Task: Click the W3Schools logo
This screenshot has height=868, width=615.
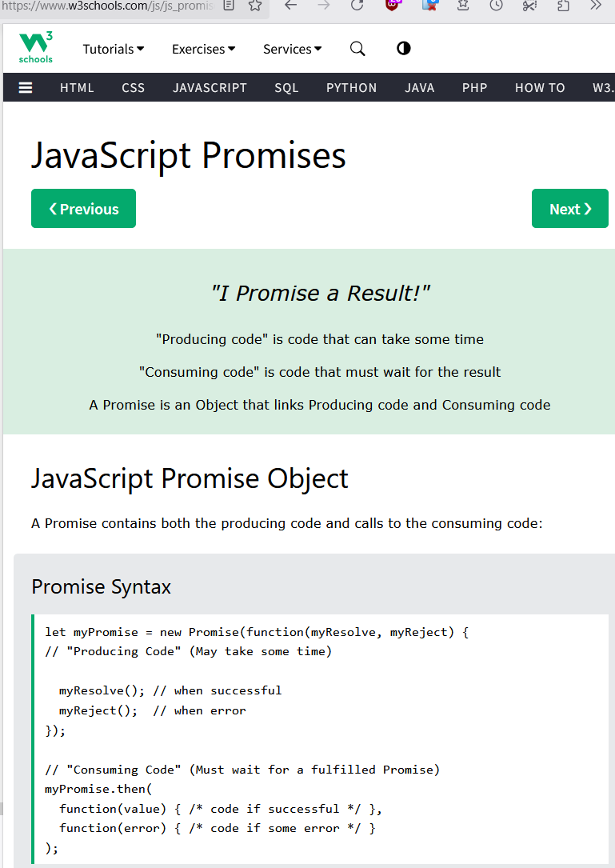Action: (x=36, y=48)
